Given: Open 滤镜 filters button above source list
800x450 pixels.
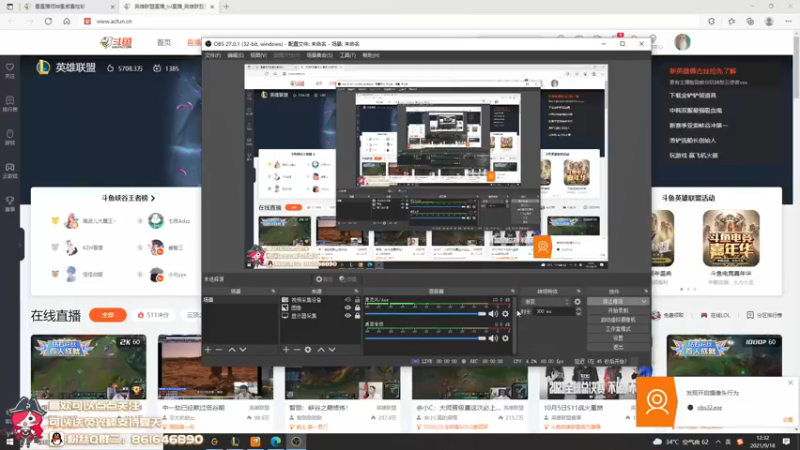Looking at the screenshot, I should click(348, 279).
